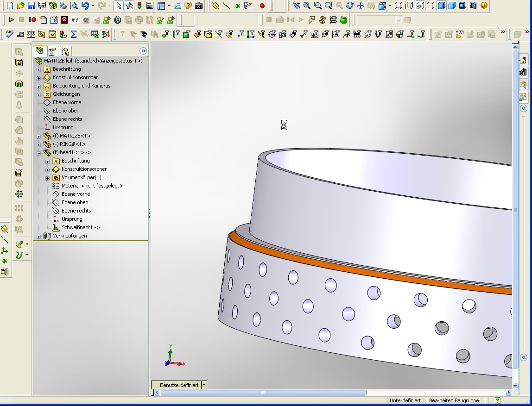Click the Spell Check ABC icon
The image size is (532, 406).
click(x=9, y=34)
